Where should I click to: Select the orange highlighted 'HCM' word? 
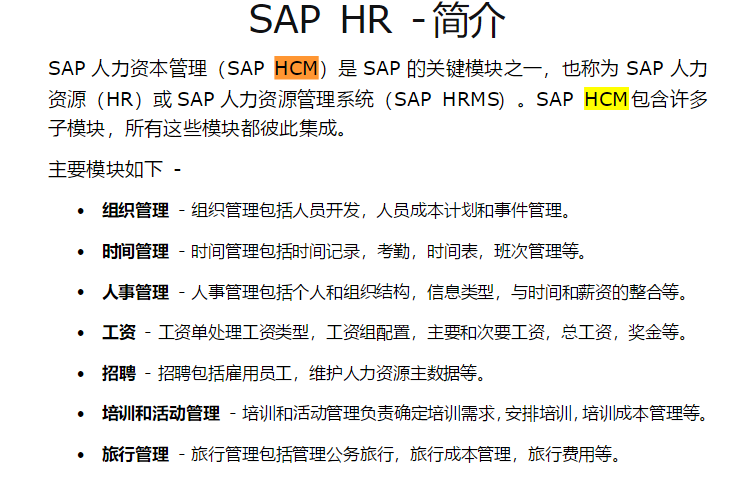point(296,68)
